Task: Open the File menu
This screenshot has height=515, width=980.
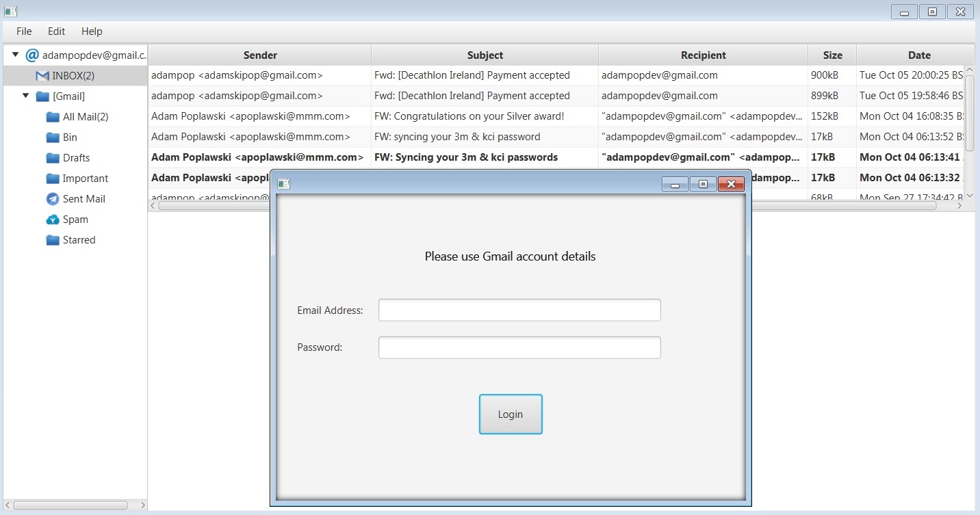Action: [24, 31]
